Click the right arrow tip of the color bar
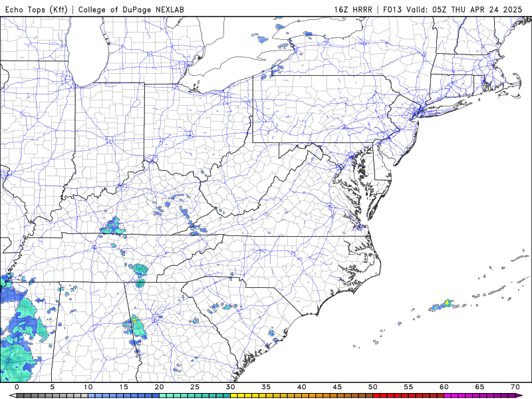The image size is (532, 399). click(519, 396)
